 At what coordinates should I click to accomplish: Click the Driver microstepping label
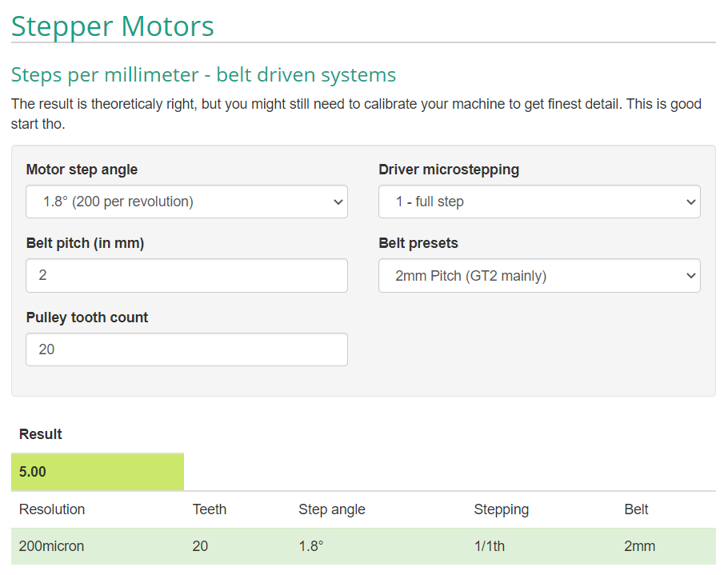(x=449, y=170)
